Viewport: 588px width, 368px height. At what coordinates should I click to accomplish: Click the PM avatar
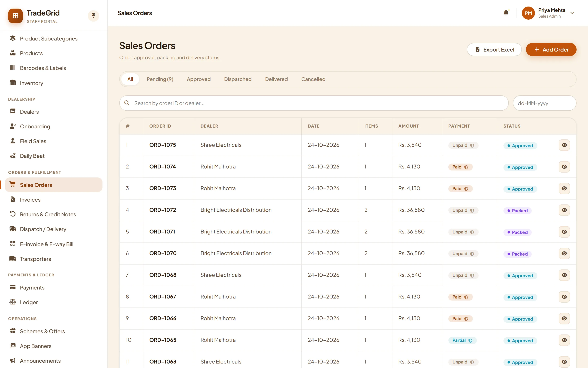pyautogui.click(x=528, y=13)
